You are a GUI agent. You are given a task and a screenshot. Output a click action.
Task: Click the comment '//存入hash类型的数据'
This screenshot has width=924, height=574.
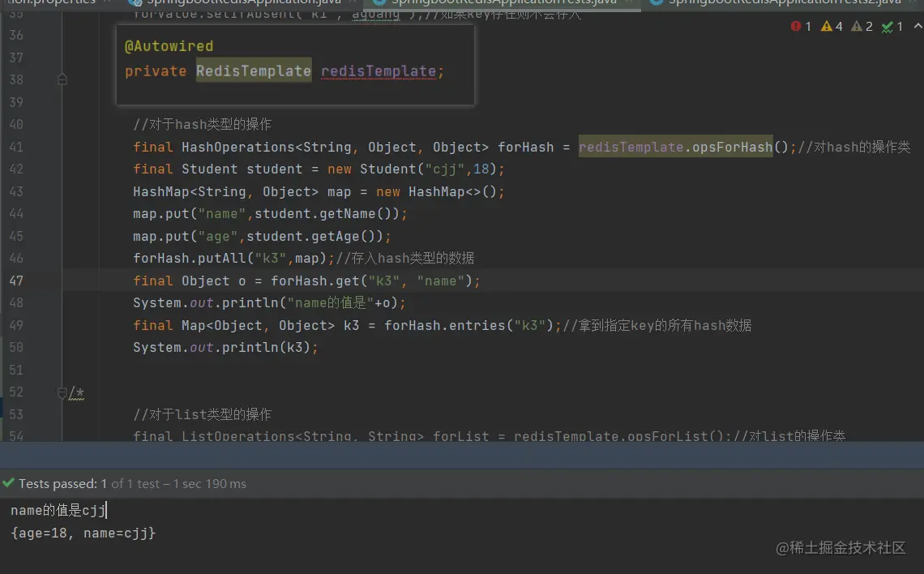404,258
